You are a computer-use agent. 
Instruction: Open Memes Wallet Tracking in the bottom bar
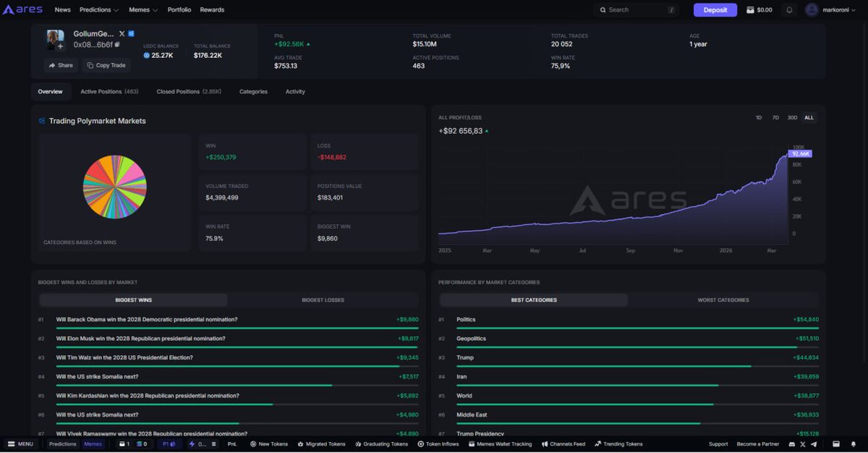coord(500,444)
